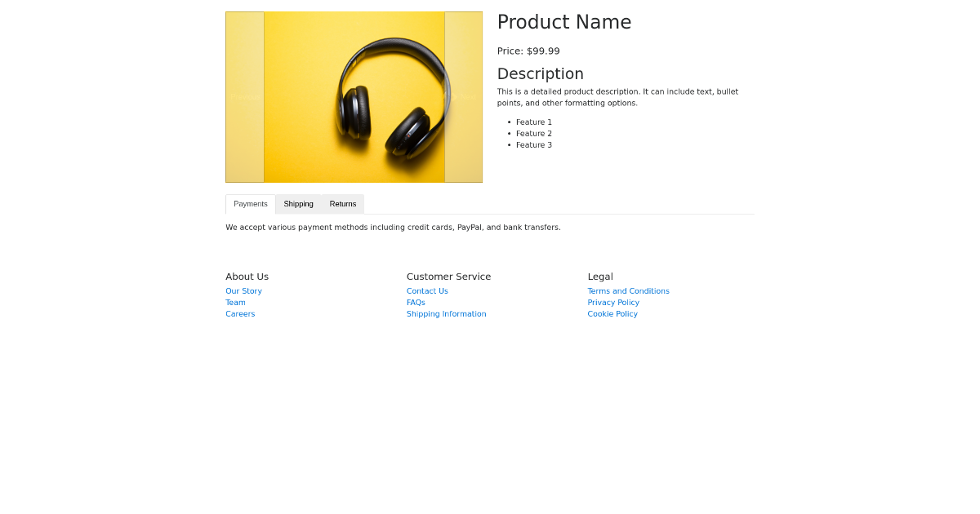This screenshot has height=514, width=980.
Task: Open the Team page
Action: 235,302
